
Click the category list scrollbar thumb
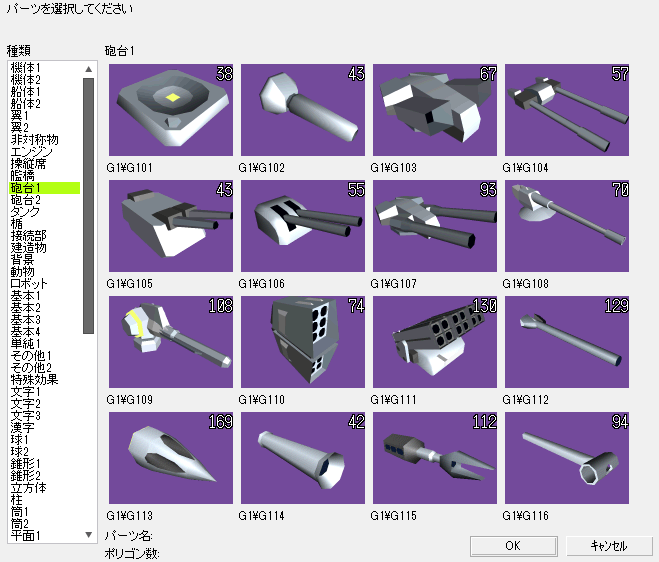(88, 206)
